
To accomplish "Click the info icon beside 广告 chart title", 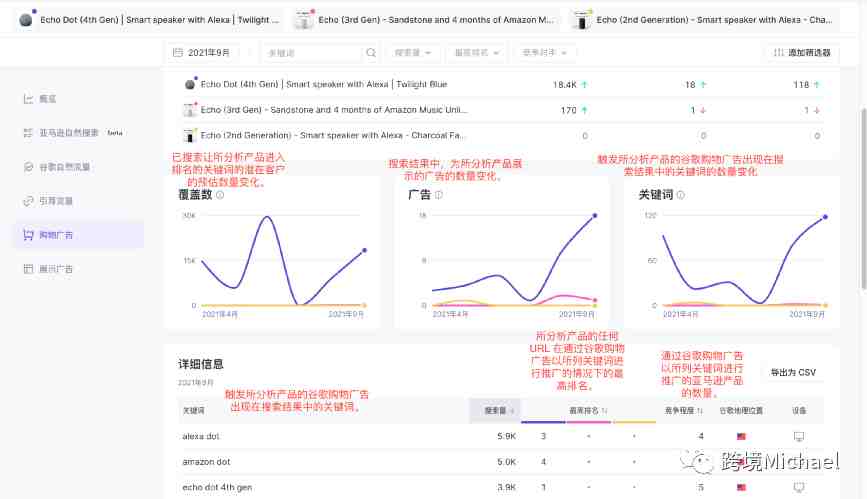I will 437,196.
